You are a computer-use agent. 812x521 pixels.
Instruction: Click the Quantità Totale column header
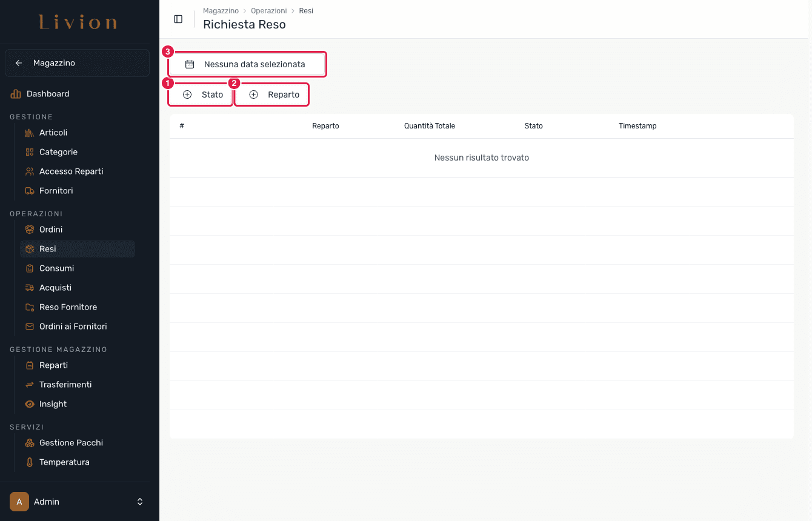pos(430,126)
